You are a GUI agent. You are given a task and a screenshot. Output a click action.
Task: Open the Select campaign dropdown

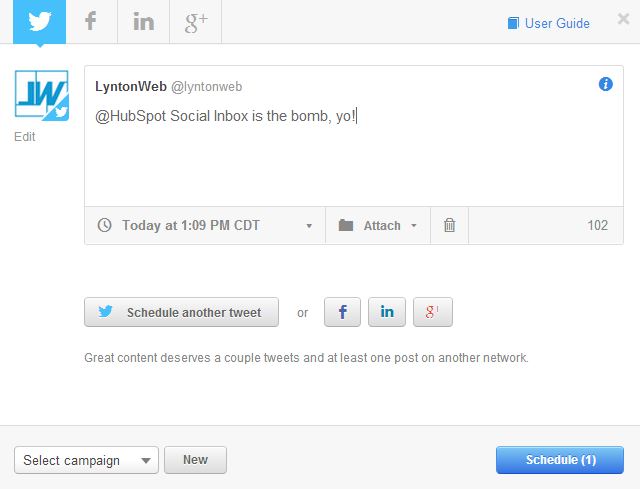[x=86, y=460]
